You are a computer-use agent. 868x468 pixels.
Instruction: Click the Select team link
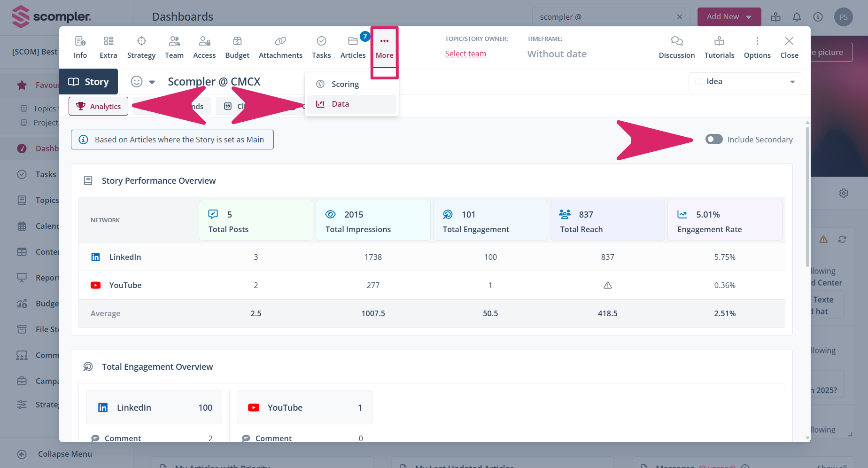(x=465, y=54)
